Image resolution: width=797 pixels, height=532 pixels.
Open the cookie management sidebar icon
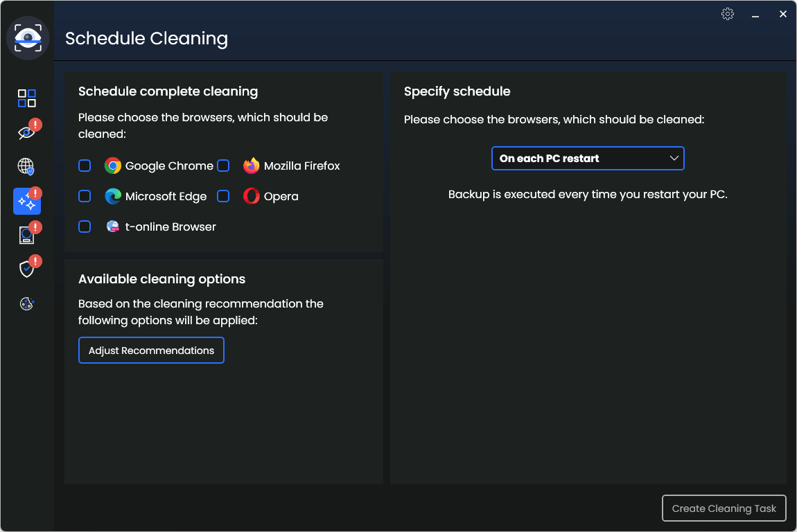click(x=26, y=303)
